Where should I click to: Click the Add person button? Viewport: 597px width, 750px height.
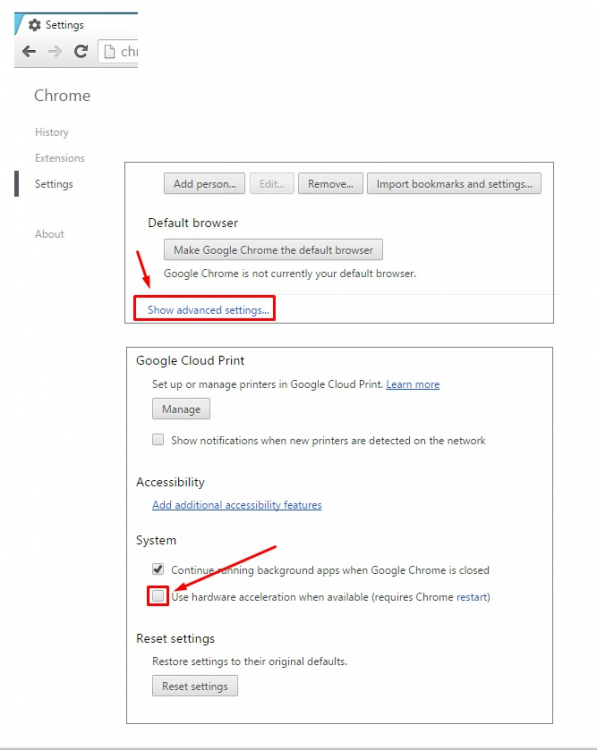[x=204, y=184]
